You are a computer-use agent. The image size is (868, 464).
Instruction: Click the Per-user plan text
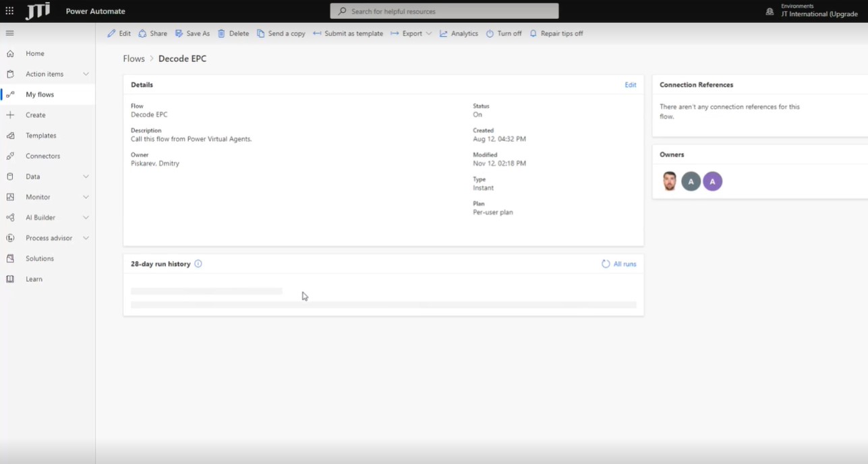tap(493, 212)
